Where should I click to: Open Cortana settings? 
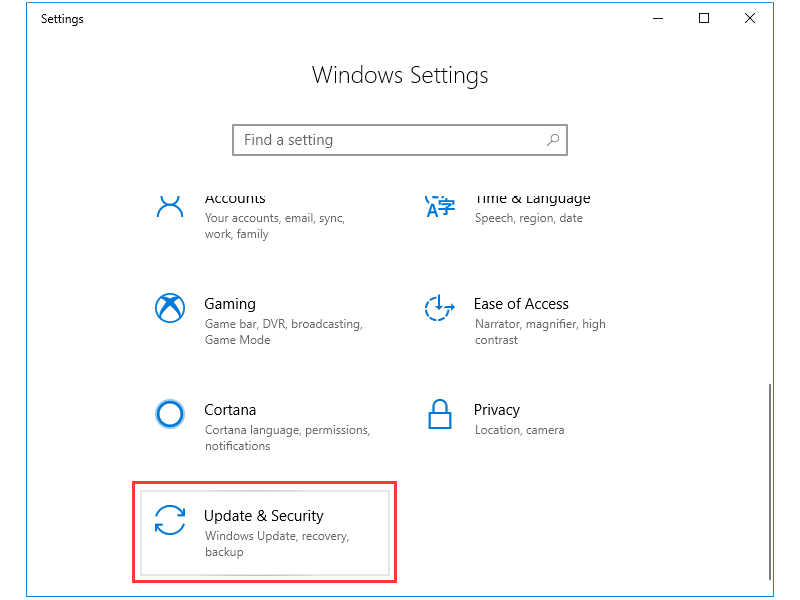(x=230, y=410)
